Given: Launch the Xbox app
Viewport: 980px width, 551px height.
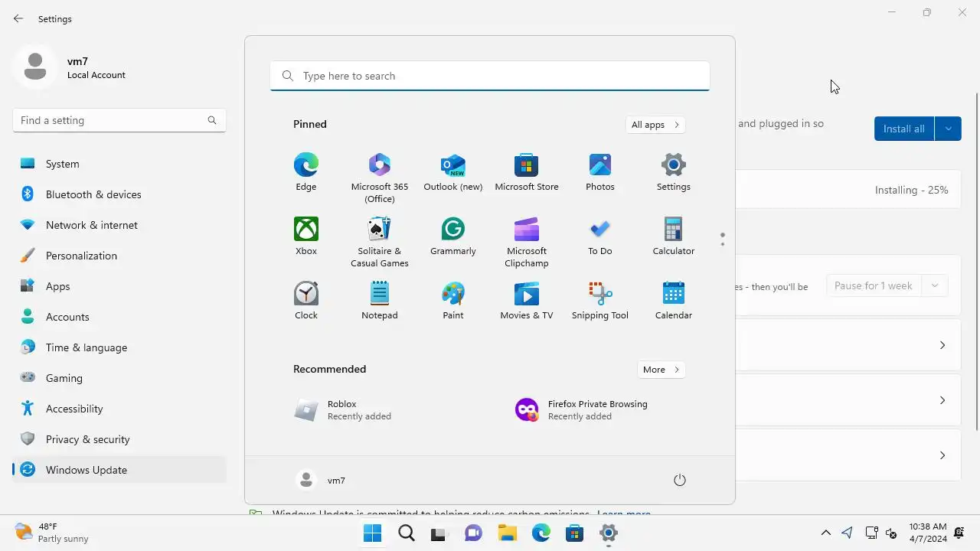Looking at the screenshot, I should (306, 237).
